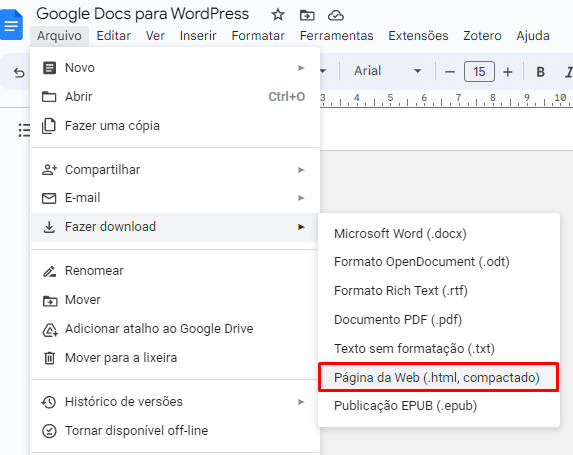Increase font size with plus button
The width and height of the screenshot is (573, 455).
click(508, 72)
